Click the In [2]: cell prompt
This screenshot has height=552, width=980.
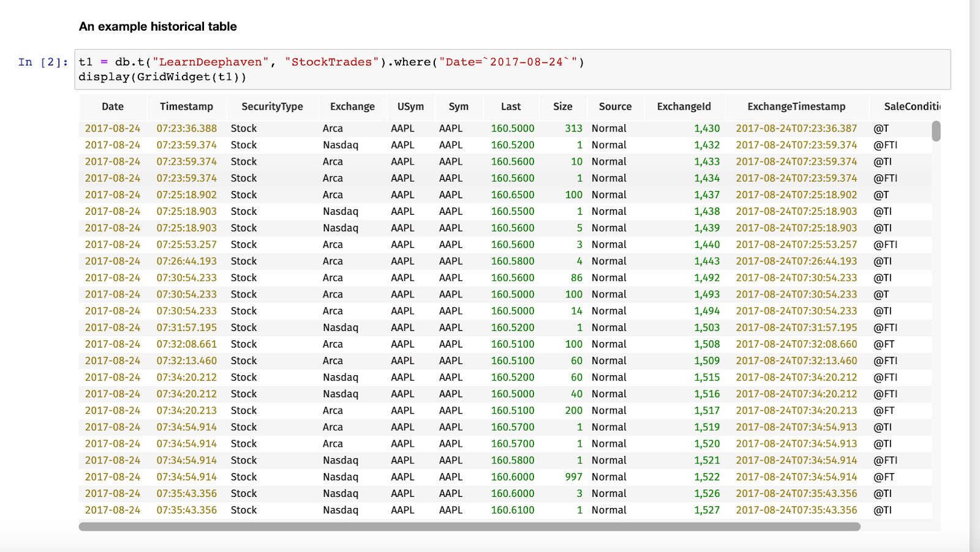point(43,62)
